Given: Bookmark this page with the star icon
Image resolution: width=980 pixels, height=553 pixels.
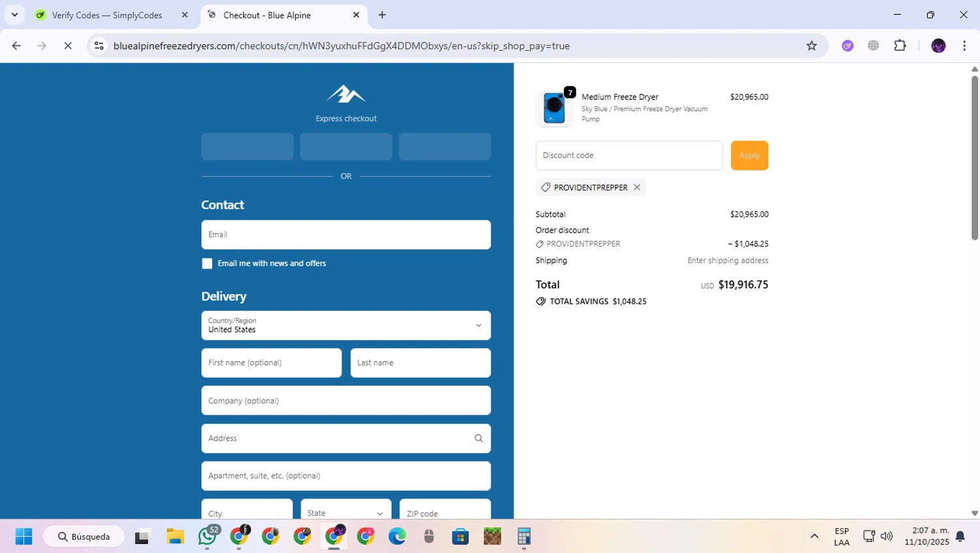Looking at the screenshot, I should pos(811,46).
